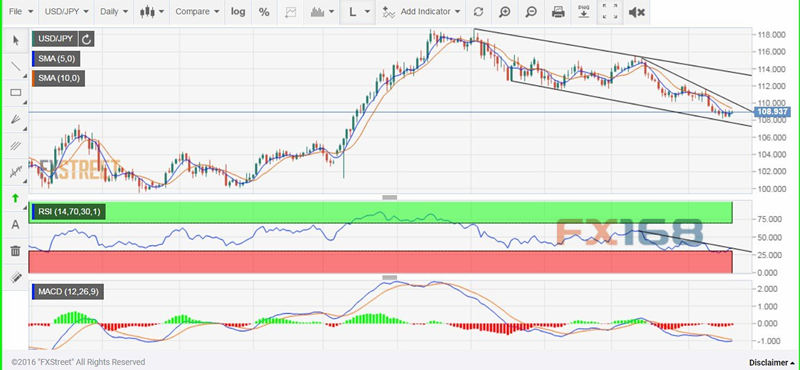Select the wave pattern drawing tool
The height and width of the screenshot is (370, 800).
pyautogui.click(x=15, y=172)
